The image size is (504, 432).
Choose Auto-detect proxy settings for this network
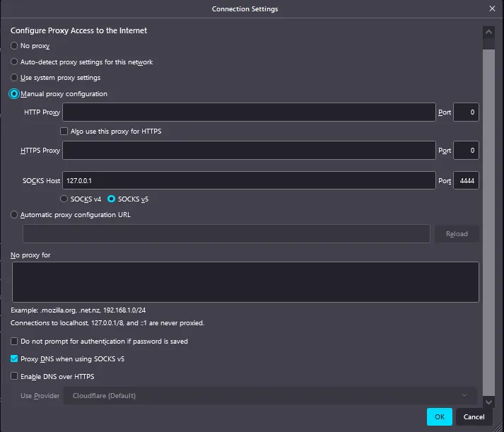tap(14, 62)
